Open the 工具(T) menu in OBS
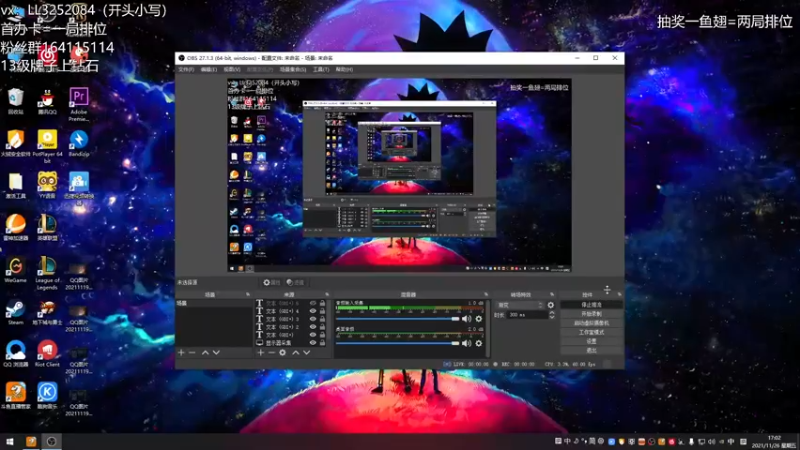The image size is (800, 450). [x=321, y=69]
